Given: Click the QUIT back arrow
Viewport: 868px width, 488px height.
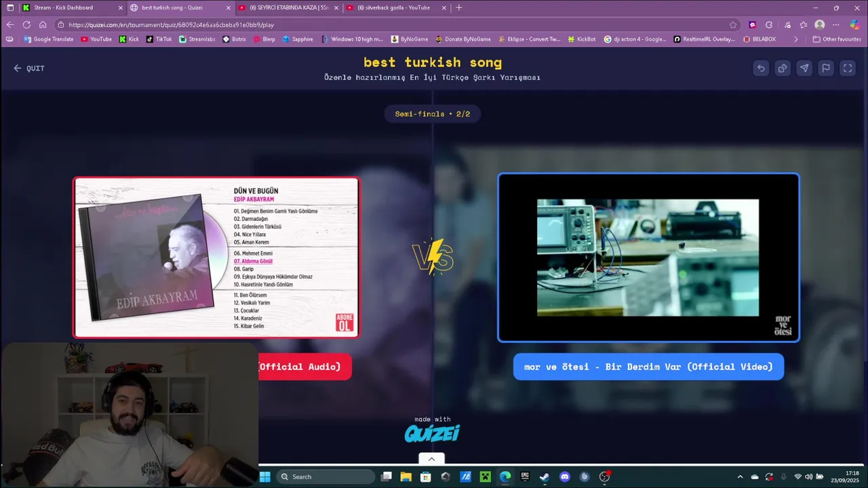Looking at the screenshot, I should (x=29, y=68).
